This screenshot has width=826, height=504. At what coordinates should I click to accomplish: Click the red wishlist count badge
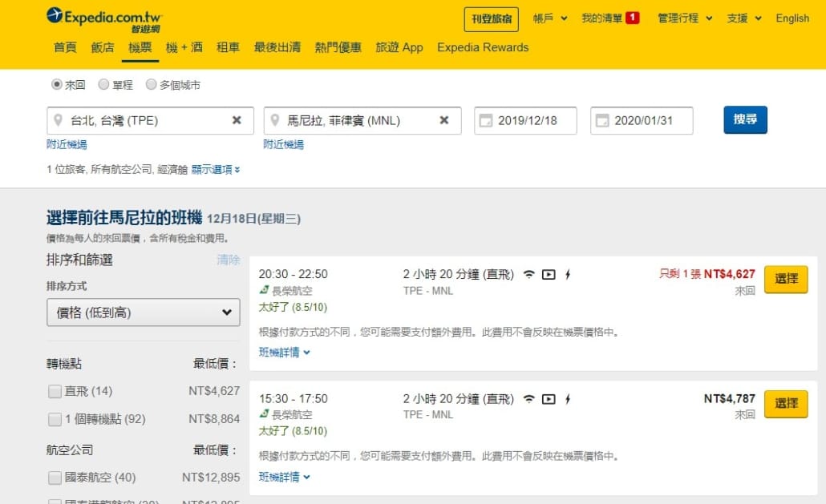click(x=632, y=18)
